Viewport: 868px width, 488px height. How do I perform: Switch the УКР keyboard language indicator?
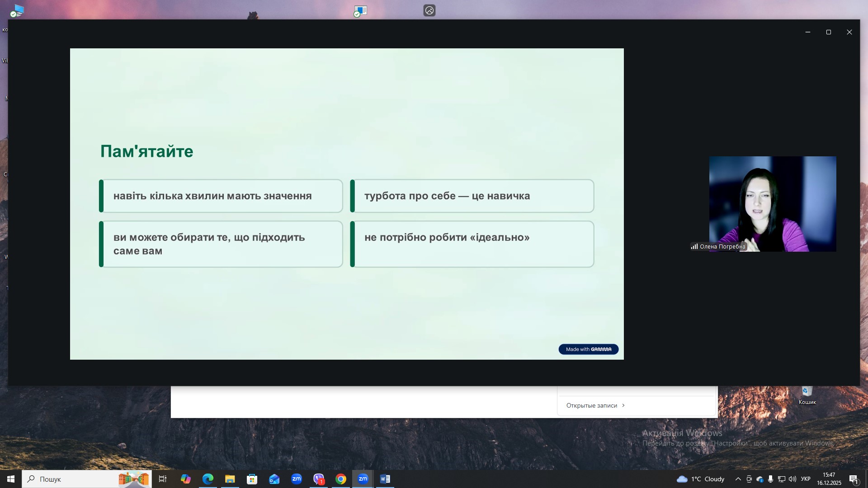(806, 479)
